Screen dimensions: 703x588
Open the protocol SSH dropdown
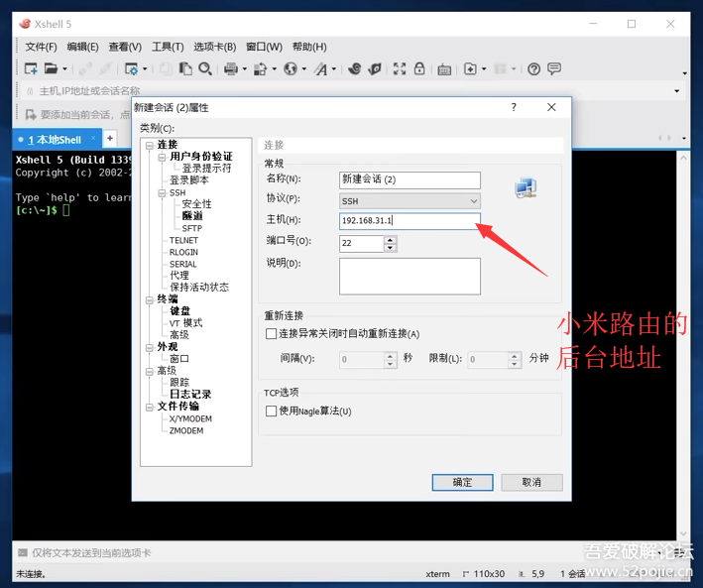tap(410, 201)
